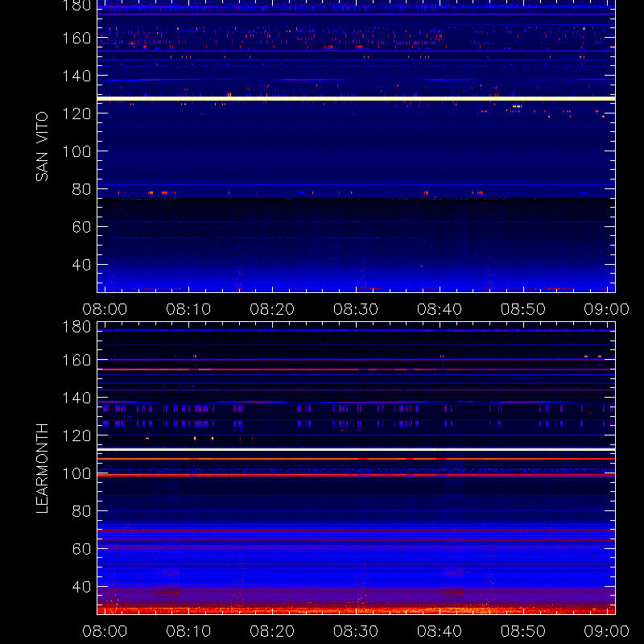
Task: Select the 40 tick label on Learmonth axis
Action: pyautogui.click(x=81, y=587)
